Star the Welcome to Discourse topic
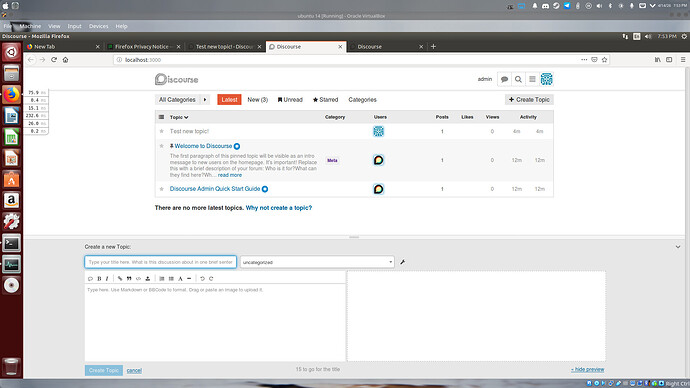 (161, 146)
